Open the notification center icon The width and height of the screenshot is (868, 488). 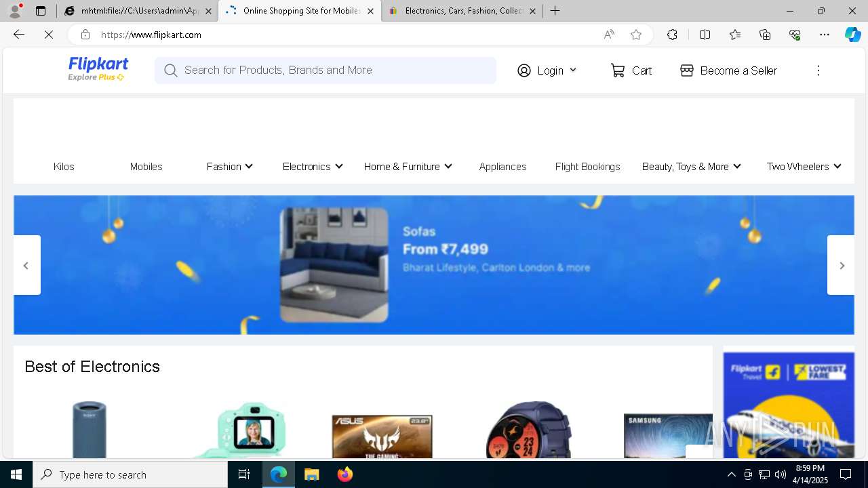coord(846,474)
